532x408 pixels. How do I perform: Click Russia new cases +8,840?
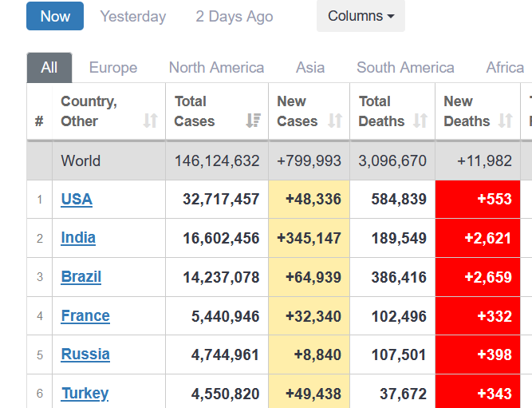pos(317,355)
